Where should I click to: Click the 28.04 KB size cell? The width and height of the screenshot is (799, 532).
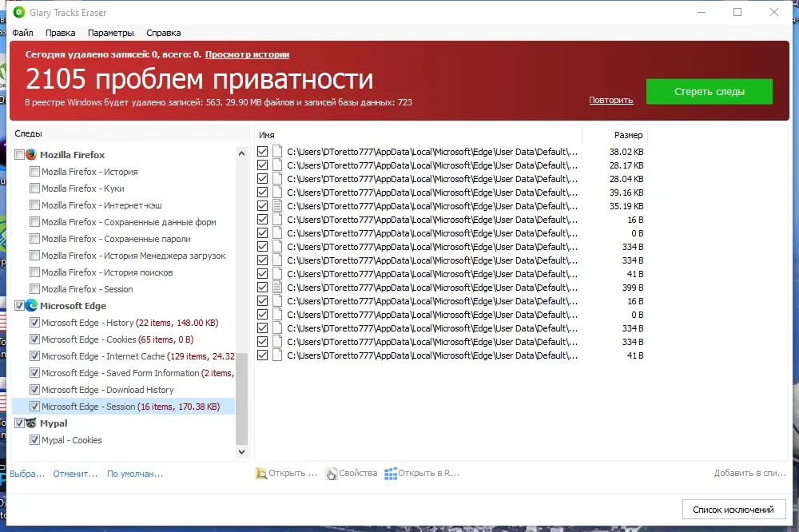(x=626, y=179)
